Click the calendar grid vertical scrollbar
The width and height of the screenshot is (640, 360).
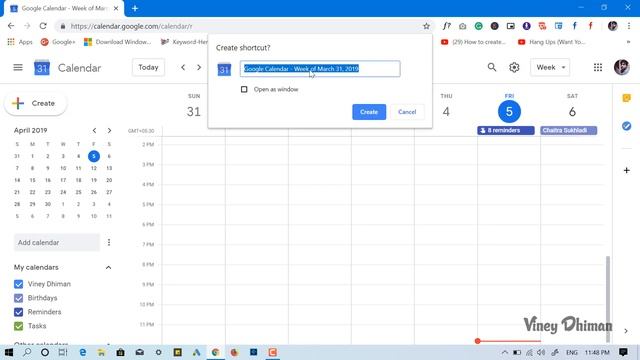coord(608,298)
